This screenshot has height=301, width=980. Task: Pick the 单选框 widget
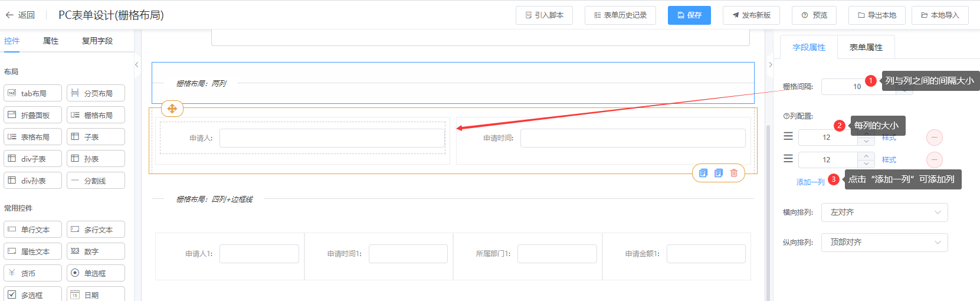(96, 273)
